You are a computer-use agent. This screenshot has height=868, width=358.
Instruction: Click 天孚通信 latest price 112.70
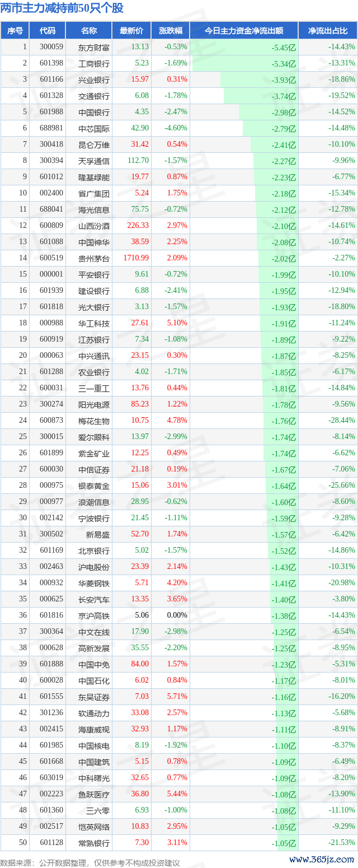tap(138, 161)
